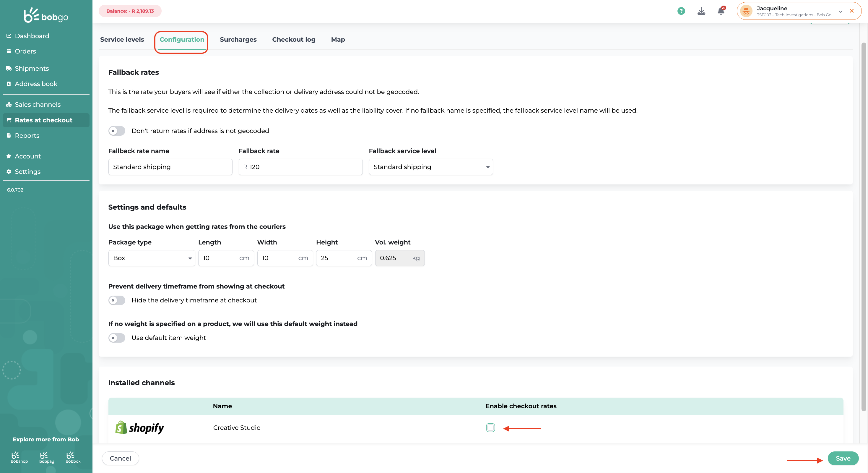Click the Account star icon
The width and height of the screenshot is (868, 473).
click(x=9, y=156)
